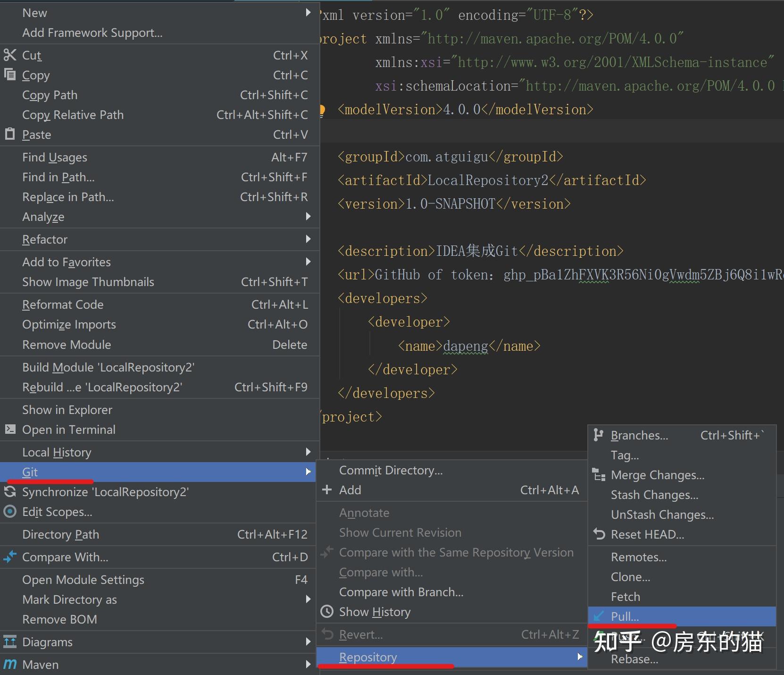The height and width of the screenshot is (675, 784).
Task: Click the Synchronize 'LocalRepository2' refresh icon
Action: point(9,491)
